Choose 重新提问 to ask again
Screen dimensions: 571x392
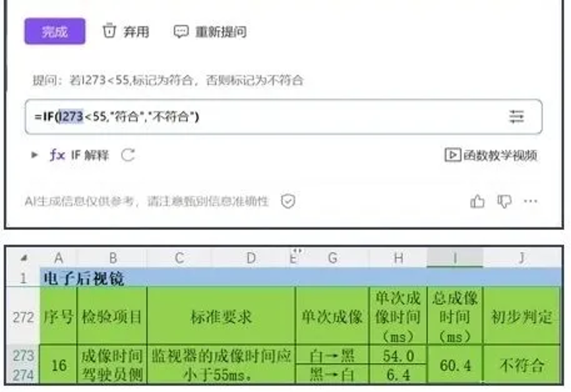pyautogui.click(x=221, y=32)
